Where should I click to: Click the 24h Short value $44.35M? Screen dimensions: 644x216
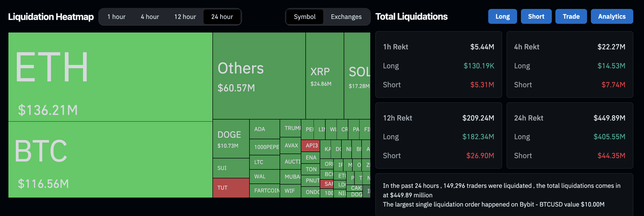click(611, 156)
